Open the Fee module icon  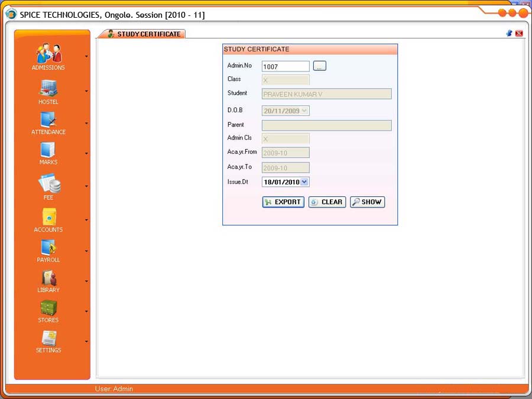[48, 183]
